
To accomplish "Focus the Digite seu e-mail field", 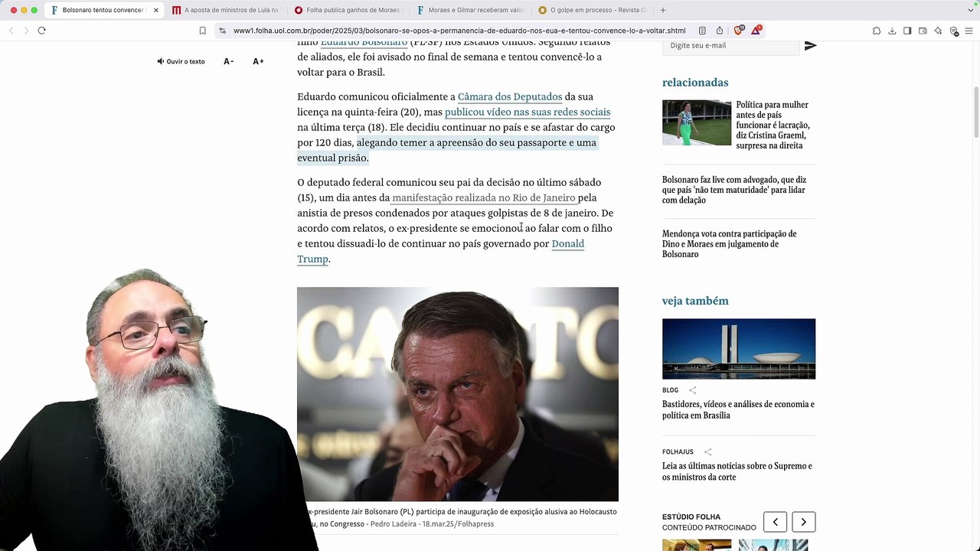I will click(x=731, y=46).
